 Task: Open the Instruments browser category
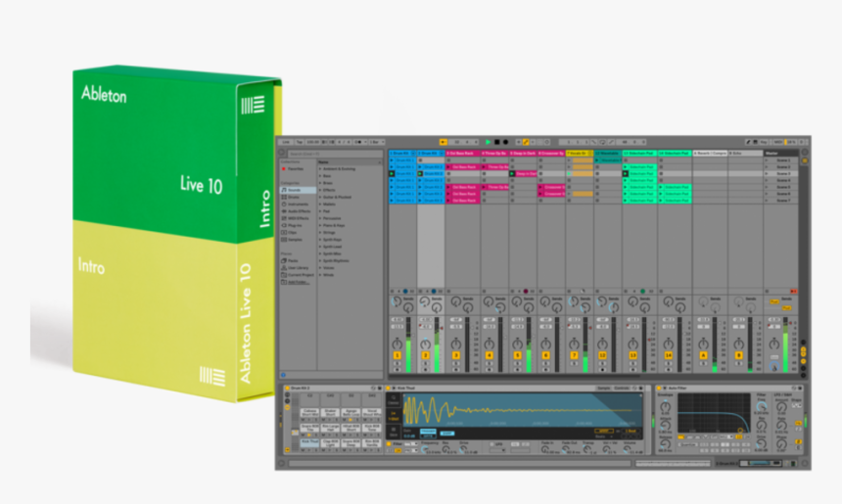point(298,204)
